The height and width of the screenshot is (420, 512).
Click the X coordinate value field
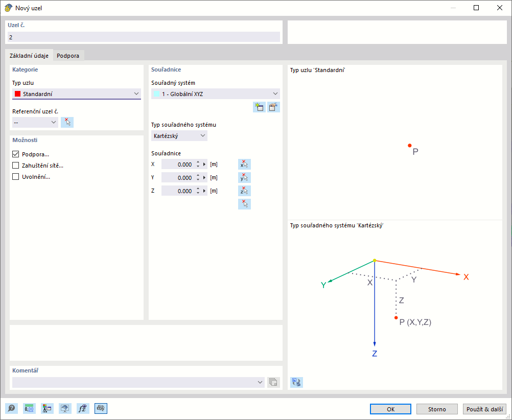(178, 165)
